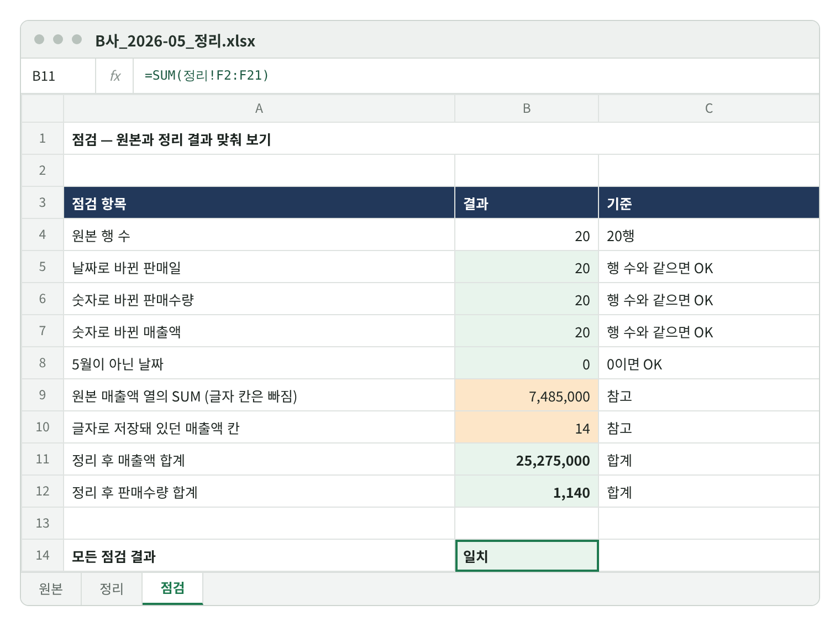This screenshot has height=626, width=840.
Task: Click '합계' in the 1,140 row
Action: tap(709, 492)
